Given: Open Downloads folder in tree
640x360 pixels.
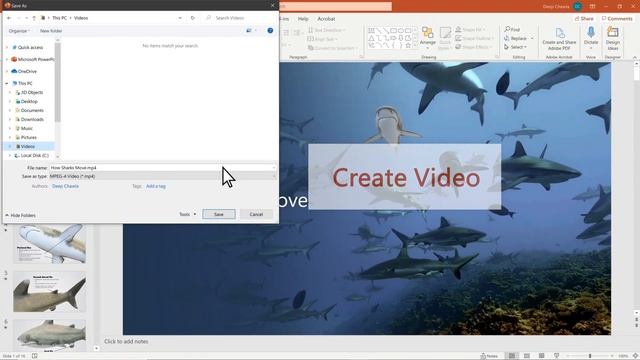Looking at the screenshot, I should [32, 119].
